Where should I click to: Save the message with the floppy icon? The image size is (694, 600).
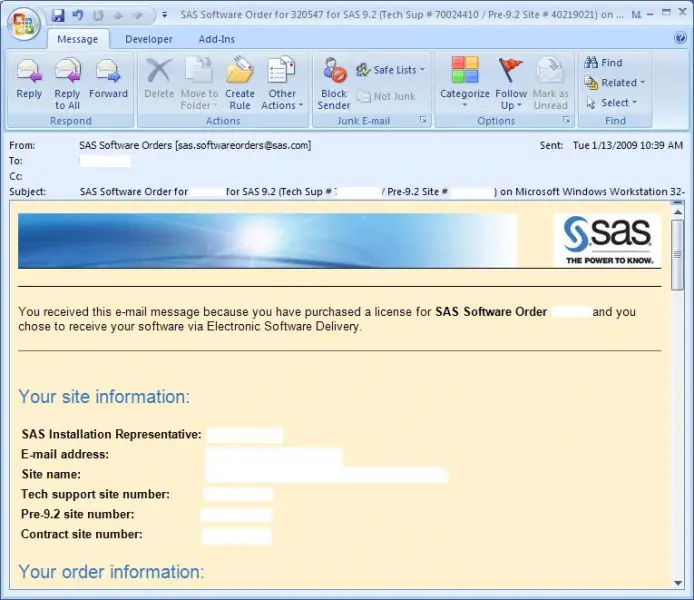click(58, 15)
